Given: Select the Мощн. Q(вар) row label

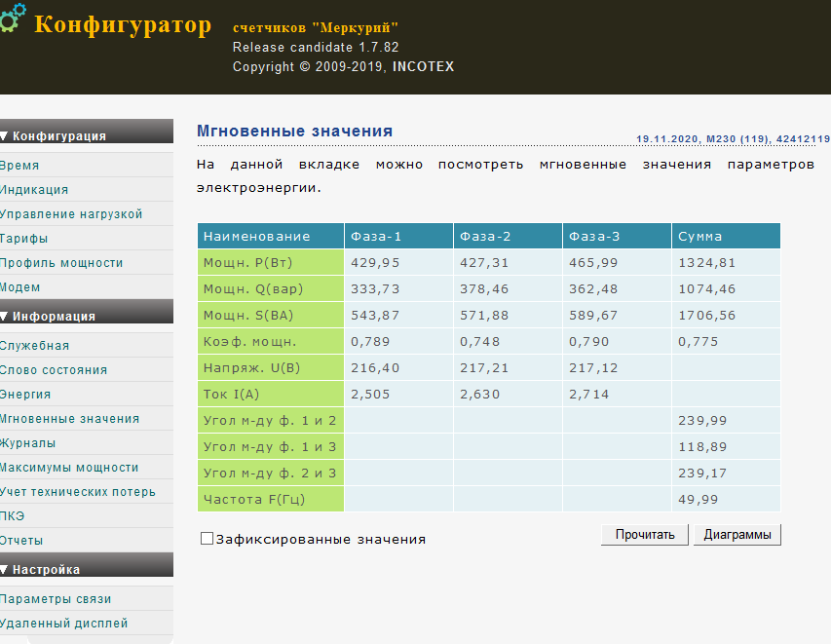Looking at the screenshot, I should (x=271, y=288).
